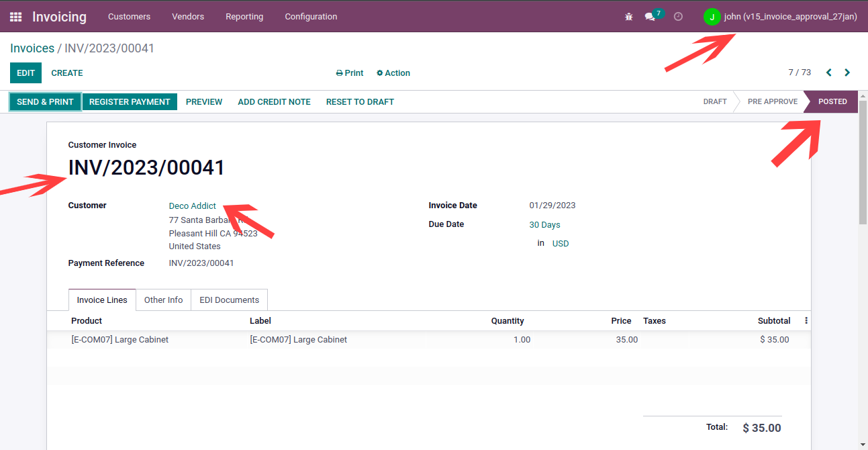868x450 pixels.
Task: Click ADD CREDIT NOTE button
Action: pos(274,102)
